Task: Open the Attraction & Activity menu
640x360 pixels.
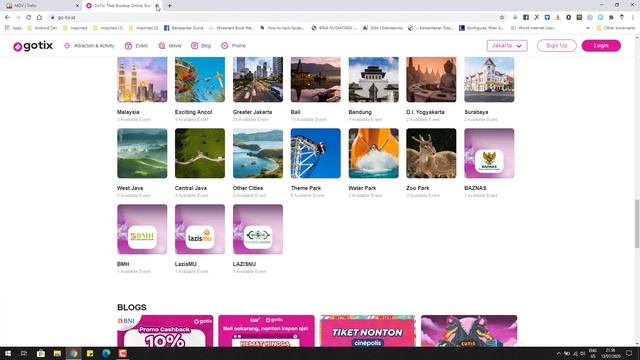Action: click(x=89, y=46)
